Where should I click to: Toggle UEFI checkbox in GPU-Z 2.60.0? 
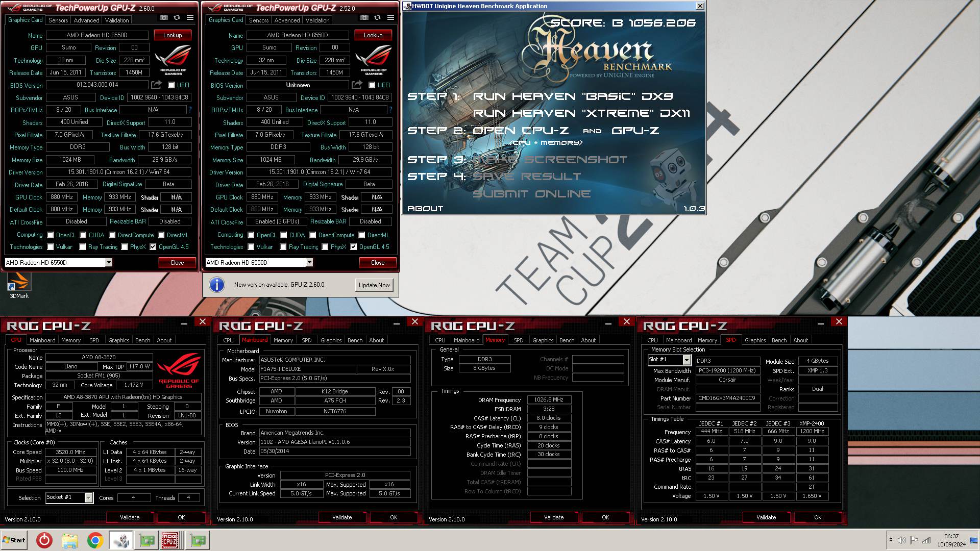171,85
